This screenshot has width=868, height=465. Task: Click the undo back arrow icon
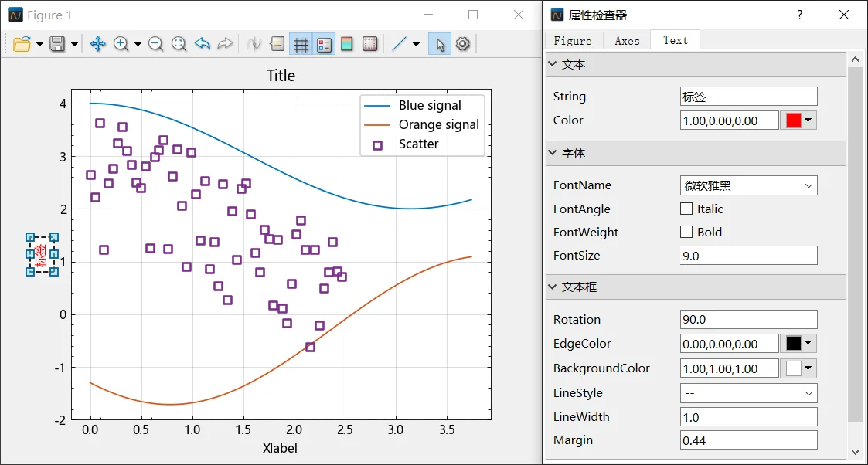click(202, 44)
